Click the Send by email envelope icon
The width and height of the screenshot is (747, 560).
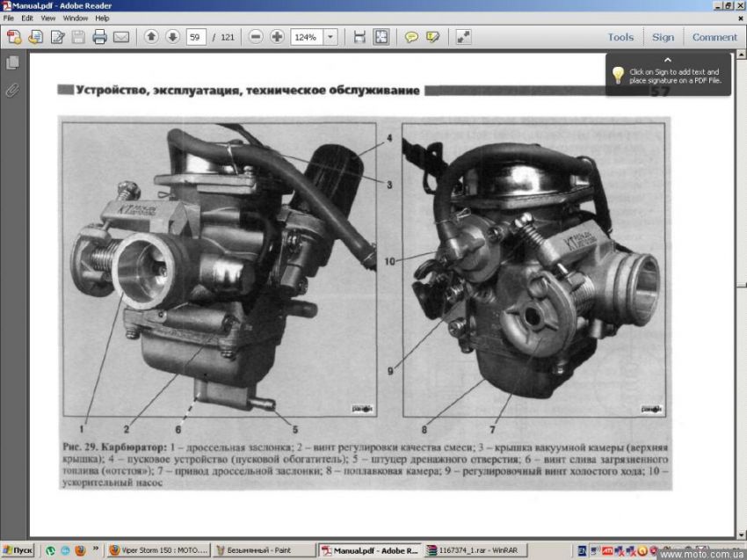click(121, 37)
